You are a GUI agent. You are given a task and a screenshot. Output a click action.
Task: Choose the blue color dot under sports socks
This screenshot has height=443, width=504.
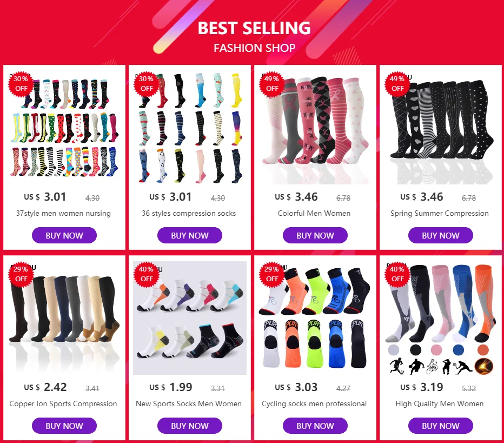click(x=458, y=349)
